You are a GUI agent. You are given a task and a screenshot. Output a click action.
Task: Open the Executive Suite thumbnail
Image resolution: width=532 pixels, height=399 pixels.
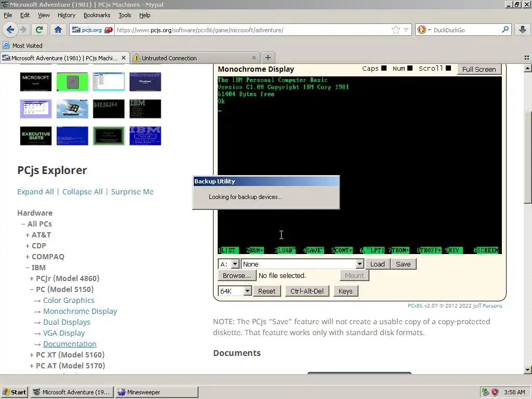[x=36, y=136]
